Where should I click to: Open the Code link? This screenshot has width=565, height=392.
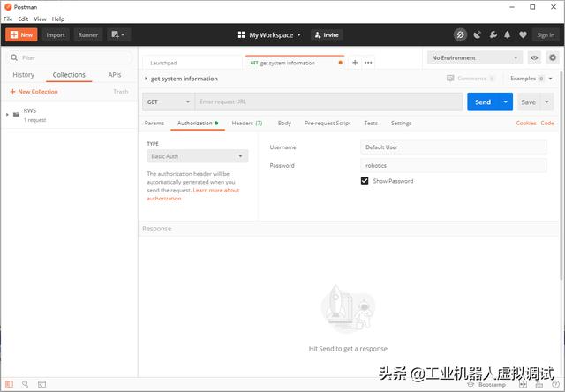point(547,124)
